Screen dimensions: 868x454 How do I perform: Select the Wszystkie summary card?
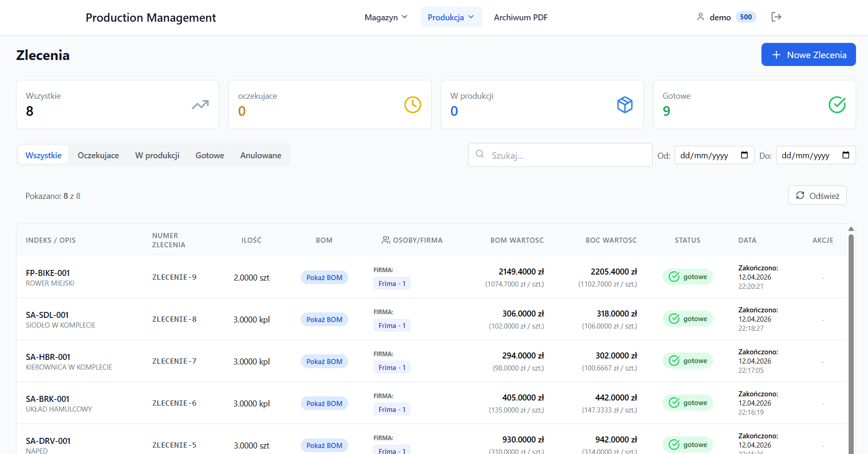[x=118, y=105]
